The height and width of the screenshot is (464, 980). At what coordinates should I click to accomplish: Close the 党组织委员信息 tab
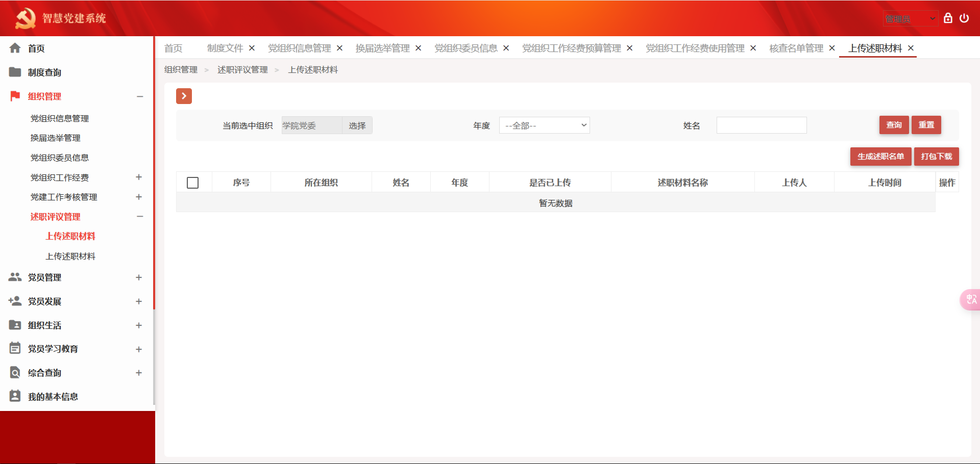click(x=506, y=48)
